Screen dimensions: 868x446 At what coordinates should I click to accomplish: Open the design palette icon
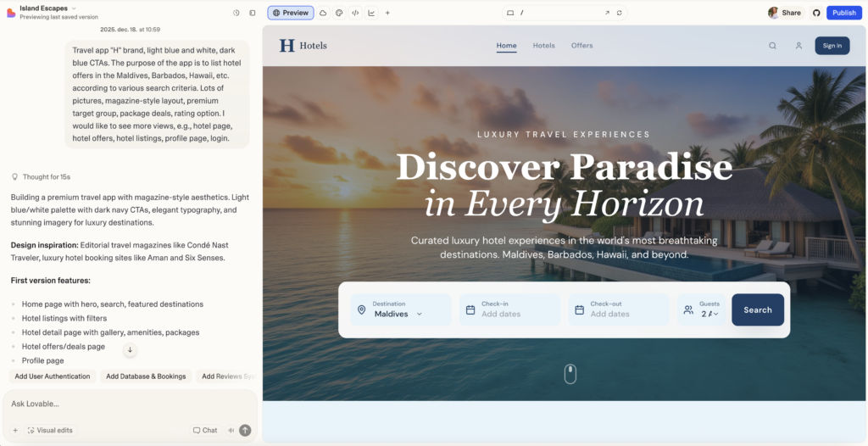tap(339, 13)
